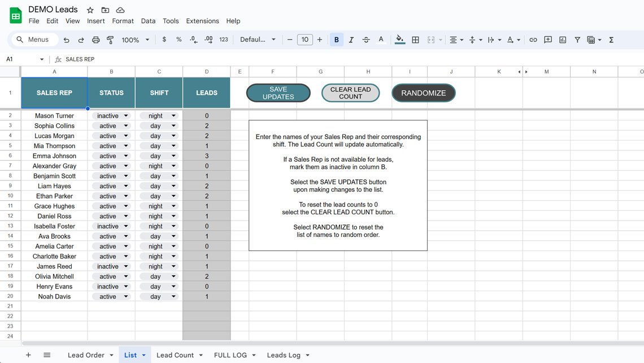Image resolution: width=644 pixels, height=363 pixels.
Task: Switch to the Lead Count sheet tab
Action: tap(175, 355)
